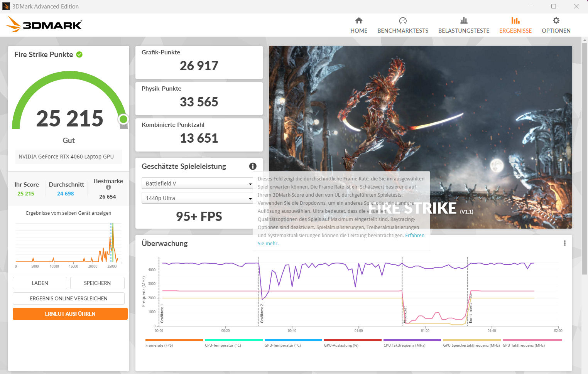Click the Durchschnitt value 24 698
The image size is (588, 374).
tap(66, 194)
